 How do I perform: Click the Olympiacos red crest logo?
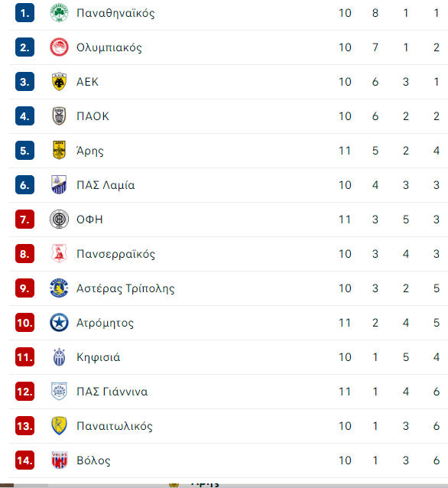click(59, 47)
